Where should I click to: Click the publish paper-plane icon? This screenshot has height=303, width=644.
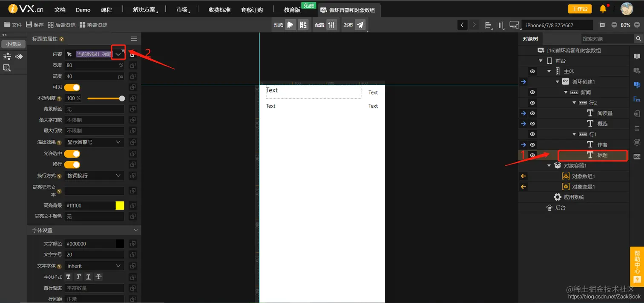coord(360,25)
